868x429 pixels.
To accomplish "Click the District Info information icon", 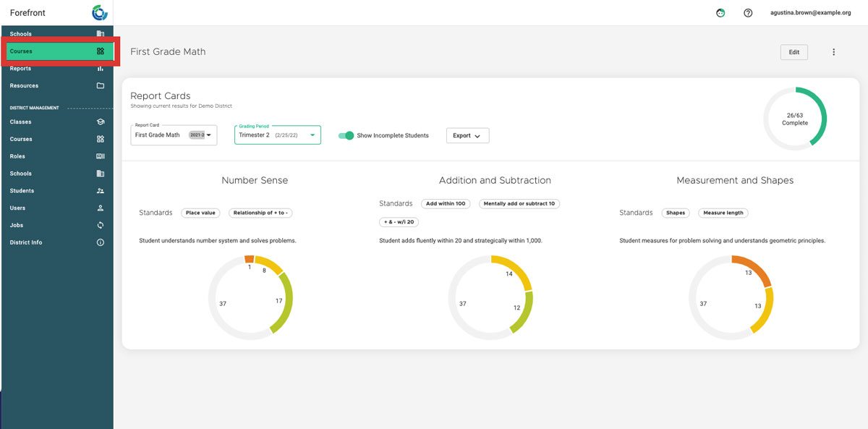I will point(101,242).
